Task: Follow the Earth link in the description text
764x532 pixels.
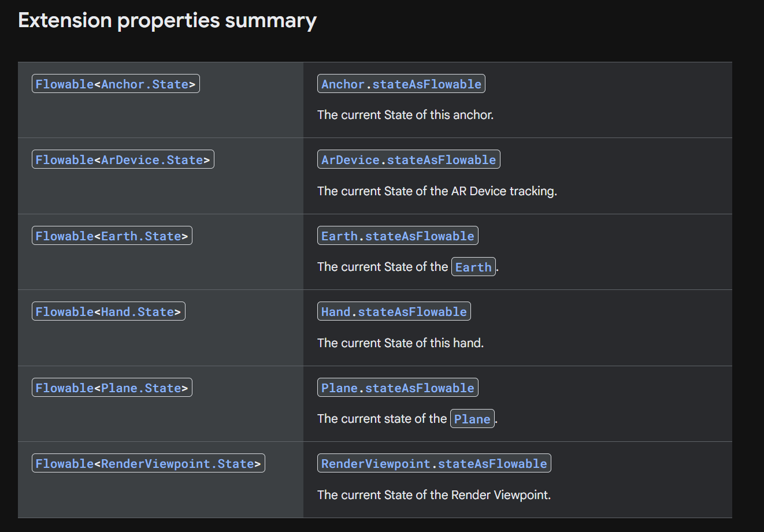Action: 473,267
